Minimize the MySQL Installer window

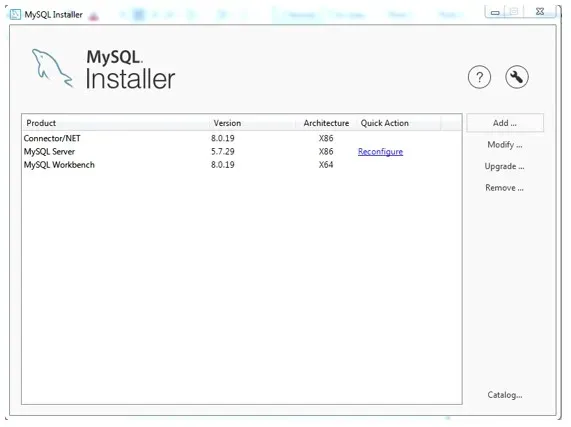tap(495, 12)
